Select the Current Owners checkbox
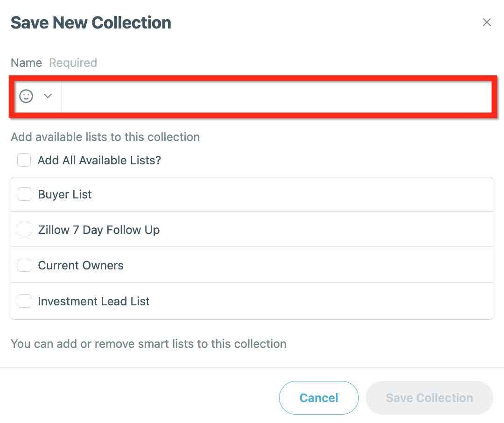Image resolution: width=504 pixels, height=423 pixels. tap(24, 265)
